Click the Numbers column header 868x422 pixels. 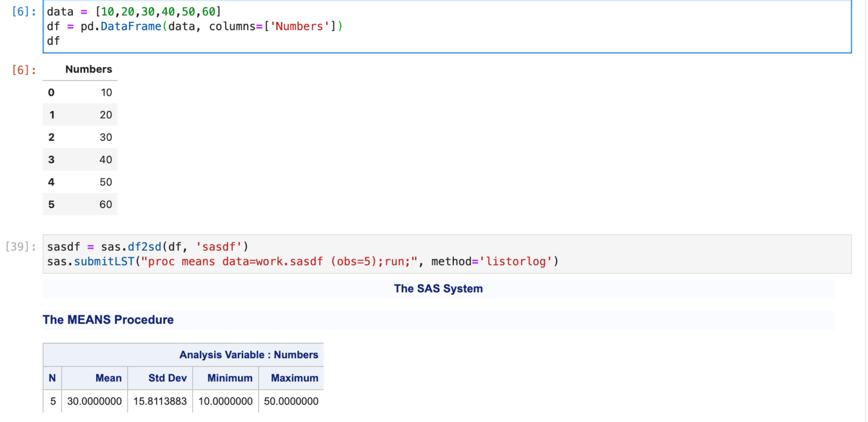(89, 69)
